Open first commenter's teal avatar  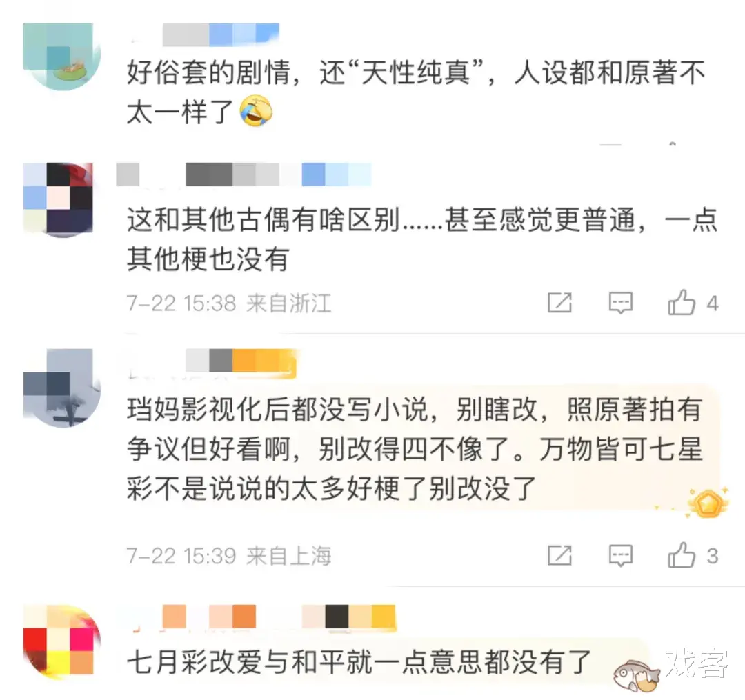62,57
